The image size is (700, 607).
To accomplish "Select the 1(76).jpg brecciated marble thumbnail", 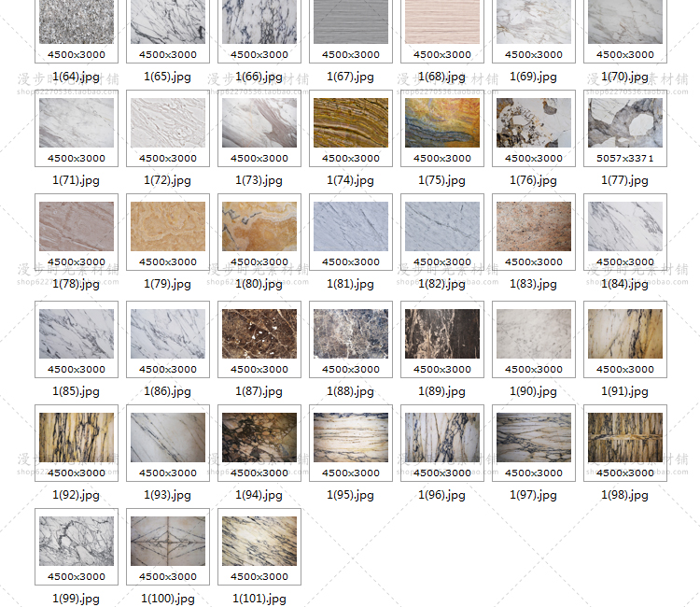I will coord(534,123).
